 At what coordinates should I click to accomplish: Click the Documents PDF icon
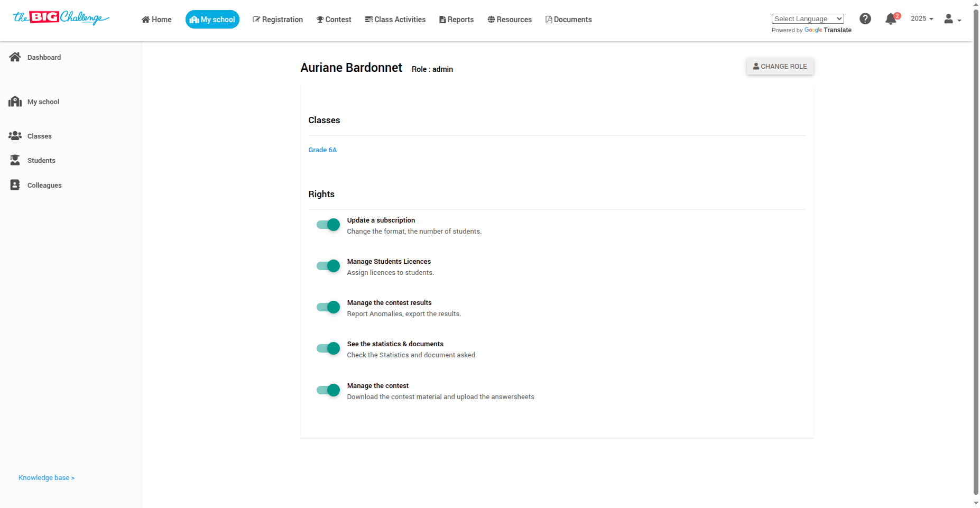(x=549, y=20)
